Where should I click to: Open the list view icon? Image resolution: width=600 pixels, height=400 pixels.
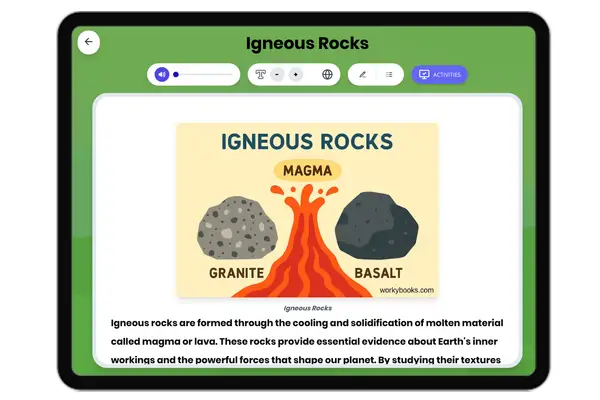click(x=389, y=74)
